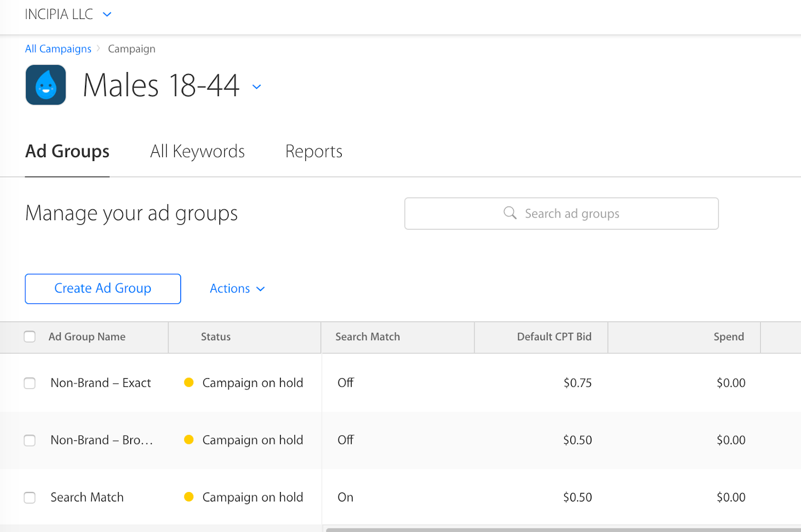Click the Create Ad Group button
Viewport: 801px width, 532px height.
[103, 289]
